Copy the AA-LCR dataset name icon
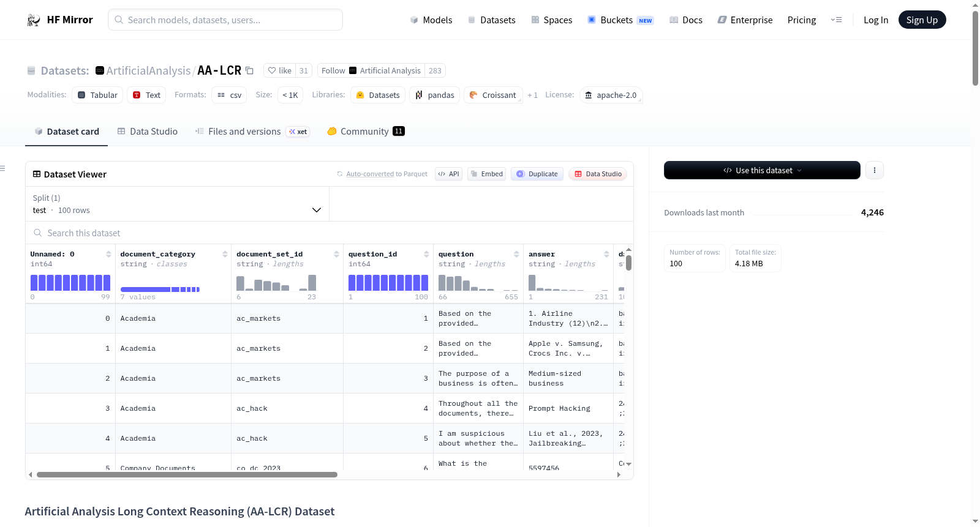 tap(249, 70)
